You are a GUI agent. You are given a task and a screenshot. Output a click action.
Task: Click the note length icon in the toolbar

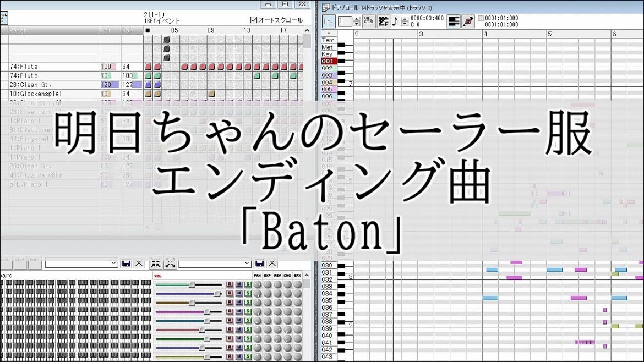tap(396, 21)
